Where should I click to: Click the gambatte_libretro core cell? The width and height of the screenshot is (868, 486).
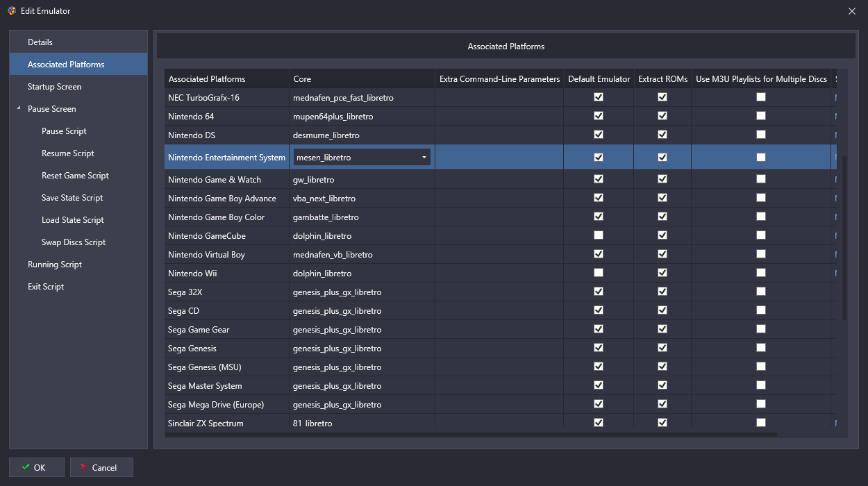point(362,217)
